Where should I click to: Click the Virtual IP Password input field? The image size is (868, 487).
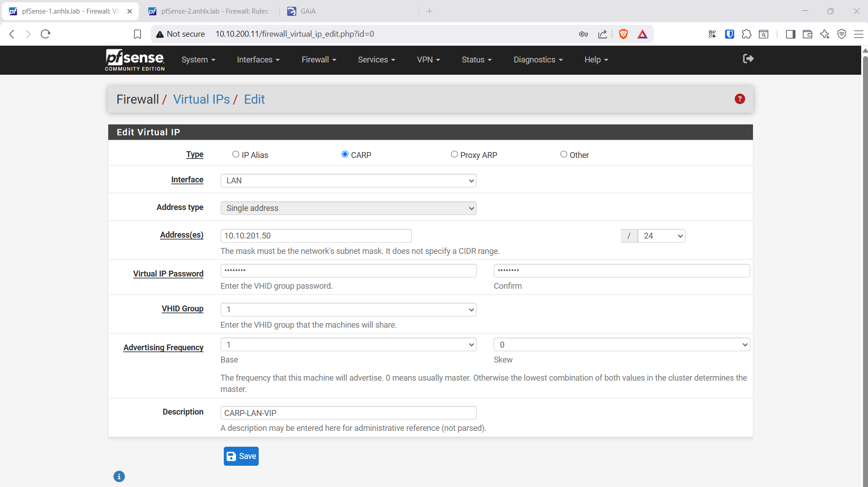coord(348,271)
